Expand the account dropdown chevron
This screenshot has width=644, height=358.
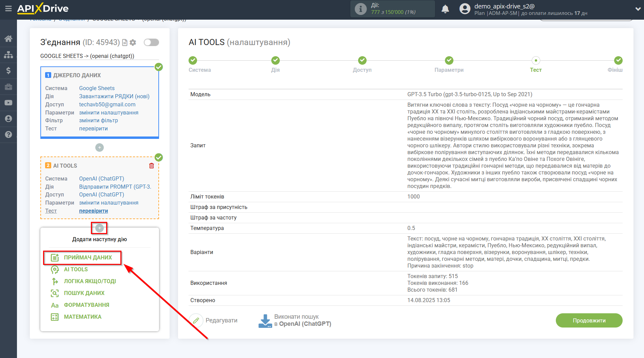click(x=638, y=9)
